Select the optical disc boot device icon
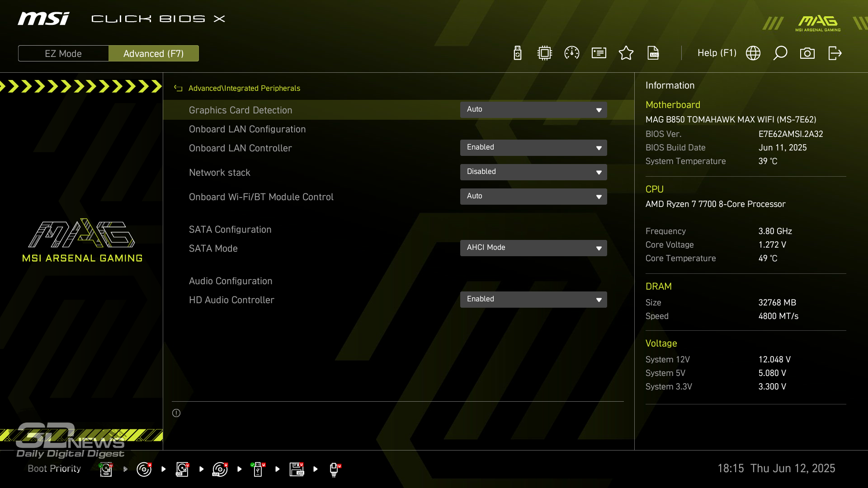The height and width of the screenshot is (488, 868). 144,469
